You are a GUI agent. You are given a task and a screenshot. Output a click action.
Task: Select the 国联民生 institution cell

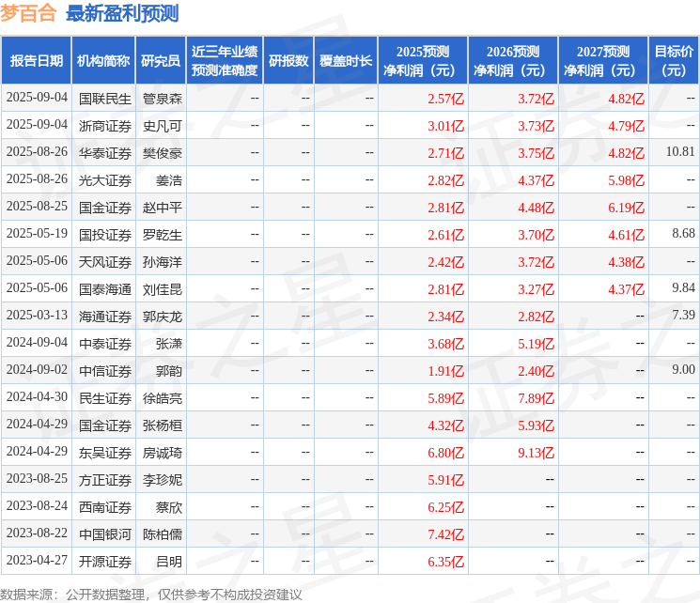click(x=105, y=98)
